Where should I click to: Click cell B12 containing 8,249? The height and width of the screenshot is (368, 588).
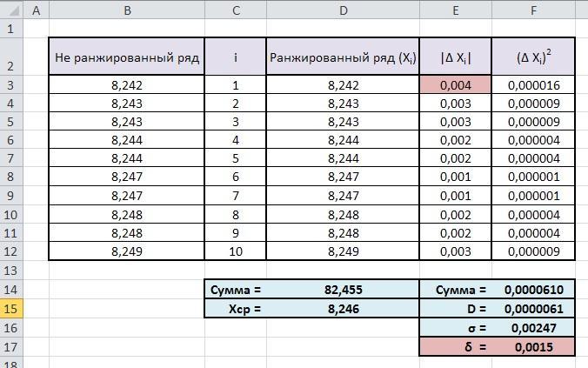(x=127, y=251)
